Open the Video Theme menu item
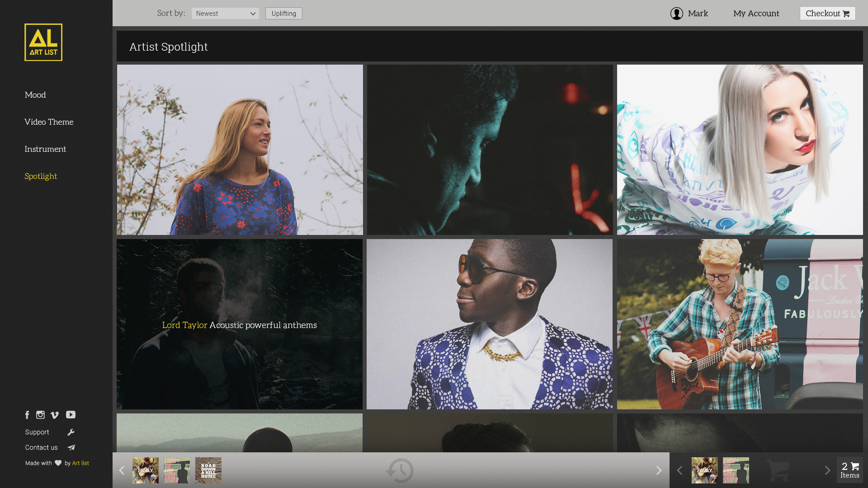The width and height of the screenshot is (868, 488). pos(49,122)
